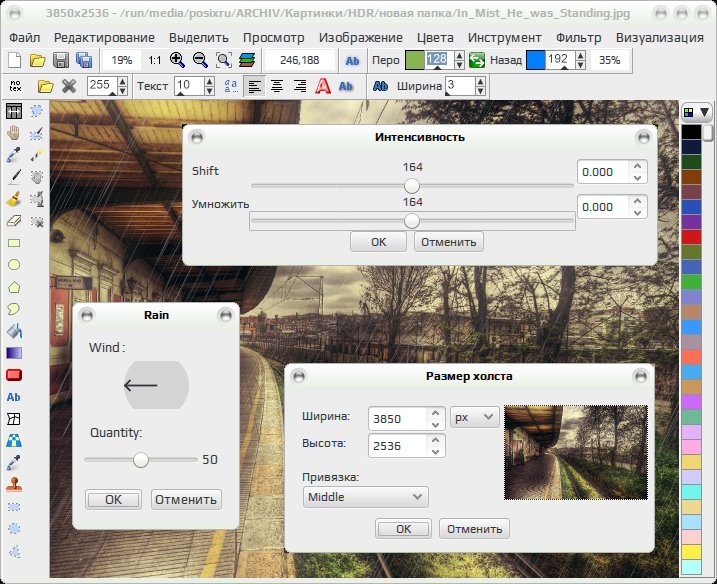Viewport: 717px width, 584px height.
Task: Select the Gradient tool
Action: 14,353
